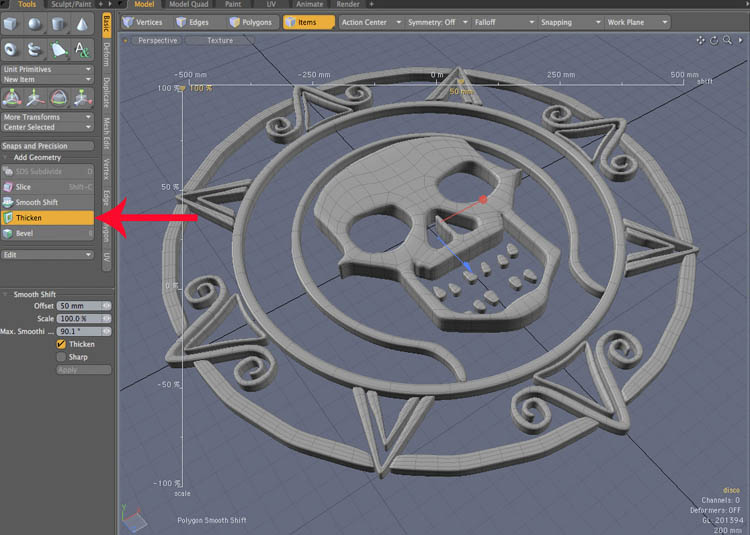Open the Symmetry: Off dropdown

pos(437,22)
